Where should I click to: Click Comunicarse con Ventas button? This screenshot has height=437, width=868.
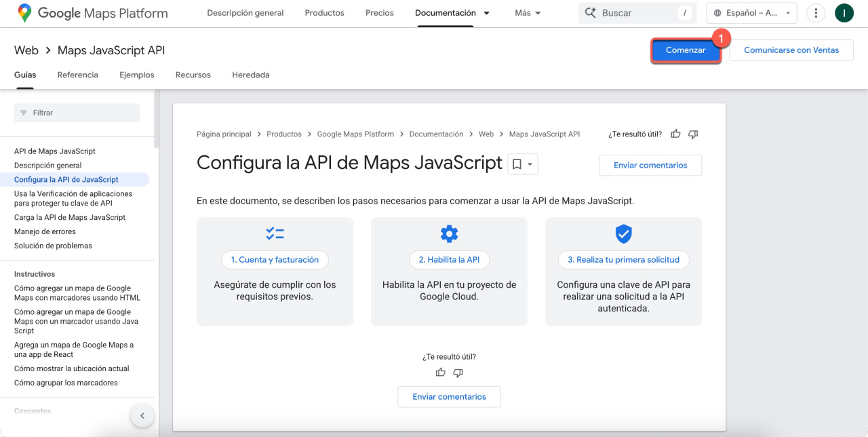[x=791, y=50]
